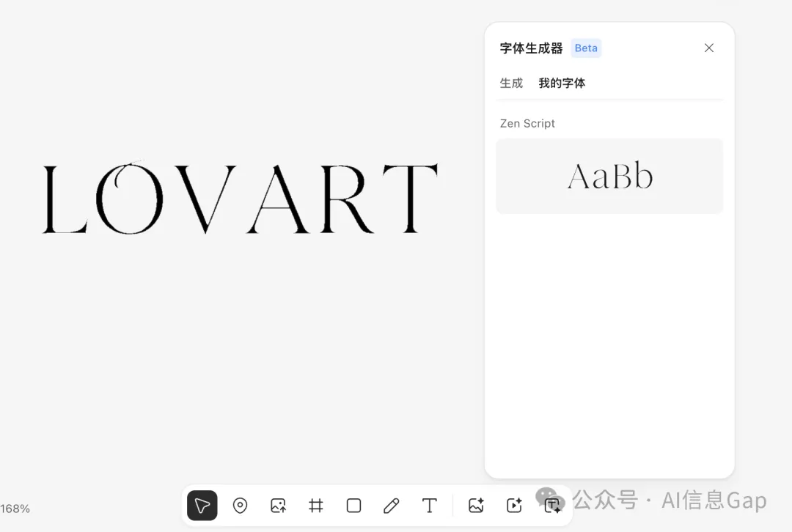Click the 字体生成器 panel title
The image size is (792, 532).
[531, 48]
